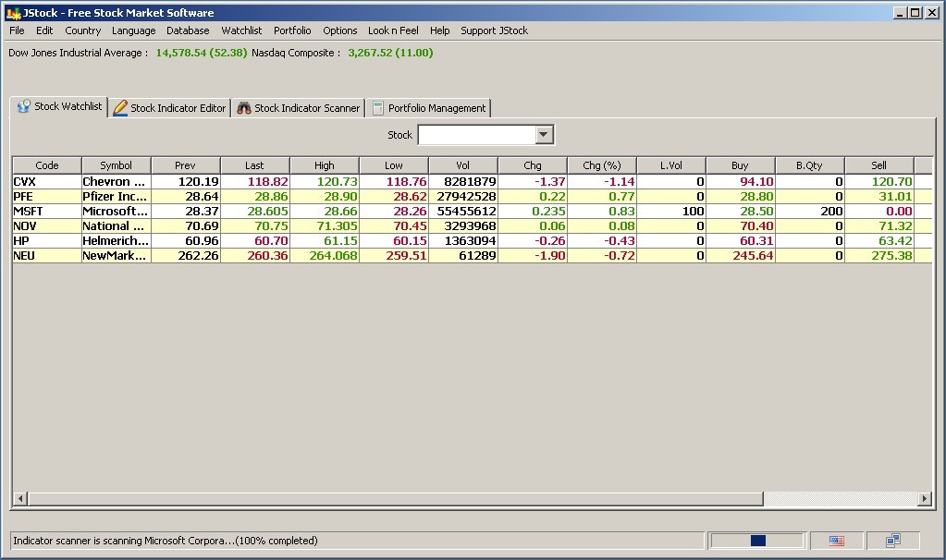Sort table by the High column header
Viewport: 946px width, 560px height.
coord(324,165)
